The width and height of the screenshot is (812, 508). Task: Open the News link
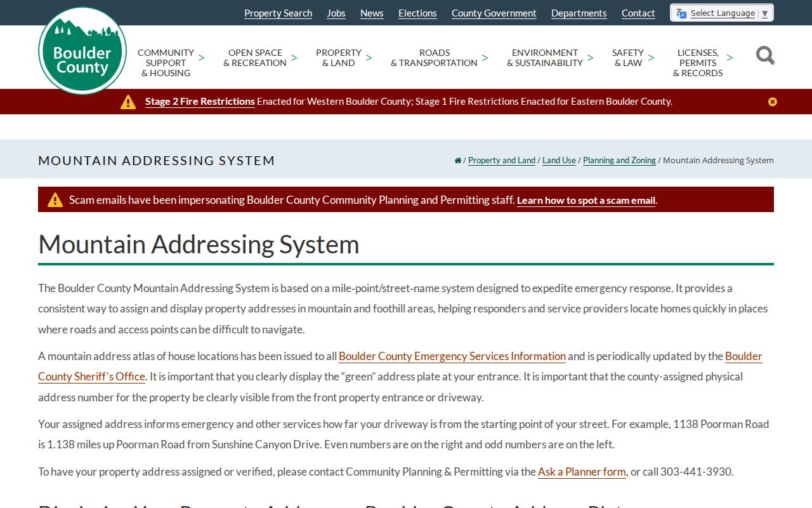tap(372, 13)
